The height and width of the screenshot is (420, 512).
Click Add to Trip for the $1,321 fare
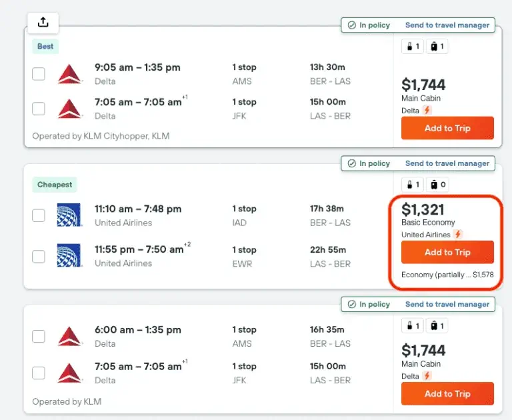447,253
